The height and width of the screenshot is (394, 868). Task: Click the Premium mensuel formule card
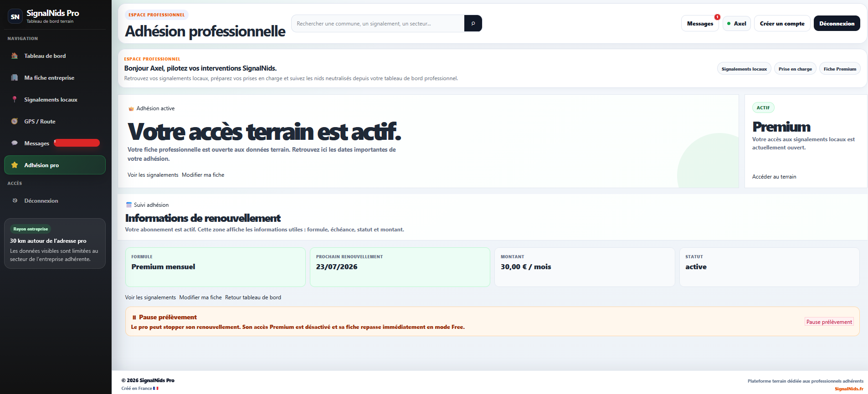coord(216,267)
